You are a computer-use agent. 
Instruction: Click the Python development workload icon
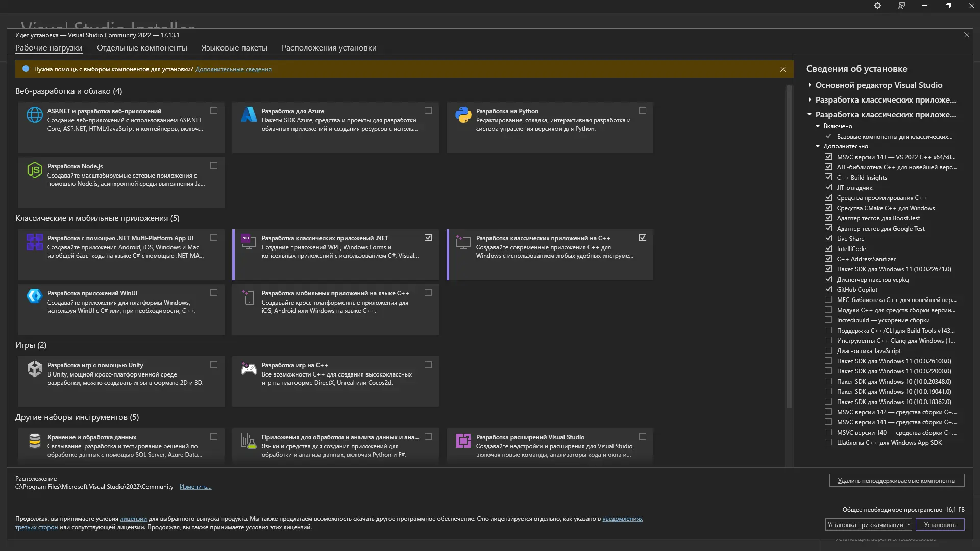coord(463,115)
